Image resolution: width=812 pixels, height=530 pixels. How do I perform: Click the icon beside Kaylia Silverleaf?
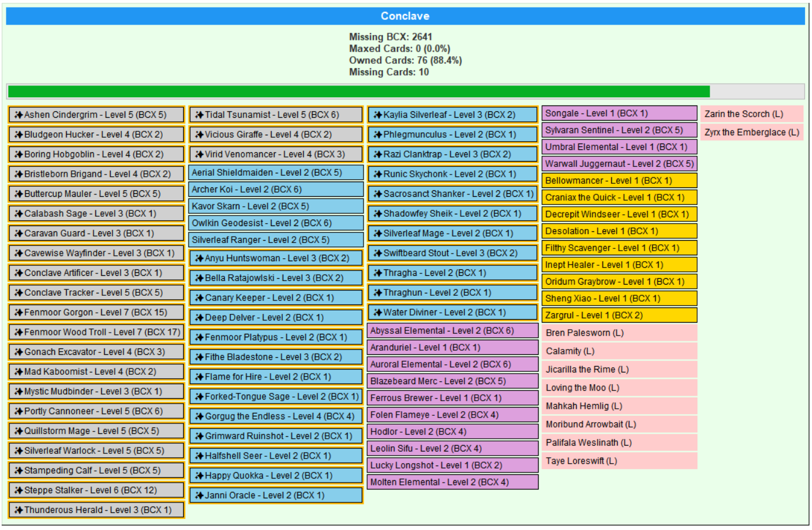tap(378, 115)
